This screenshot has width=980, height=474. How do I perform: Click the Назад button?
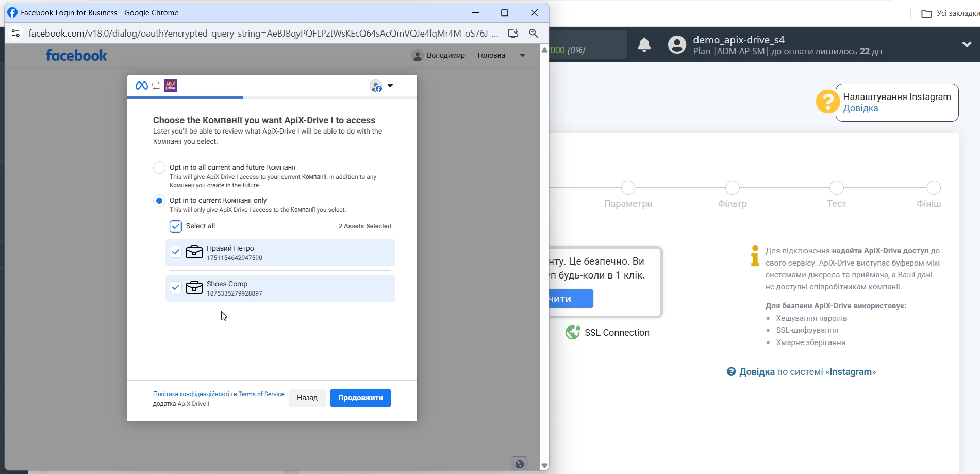pos(307,398)
